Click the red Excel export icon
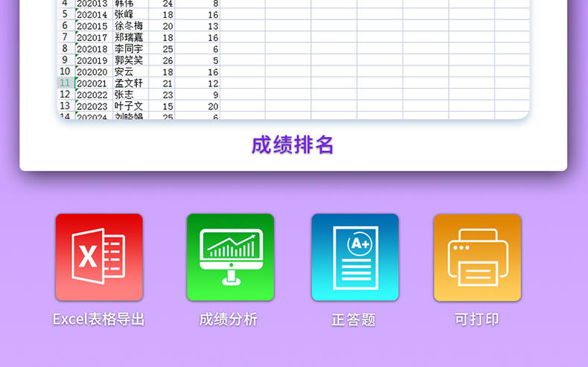This screenshot has height=367, width=588. pyautogui.click(x=99, y=257)
